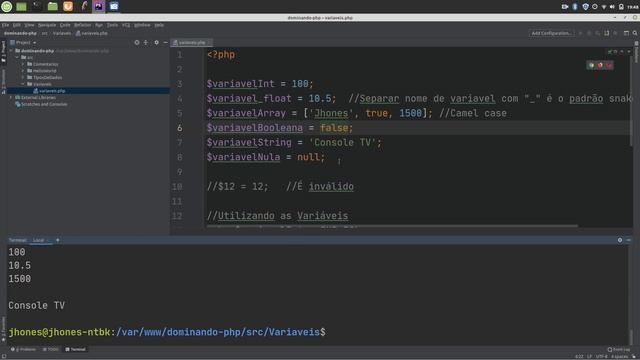Open the volume control in system tray

coord(612,7)
